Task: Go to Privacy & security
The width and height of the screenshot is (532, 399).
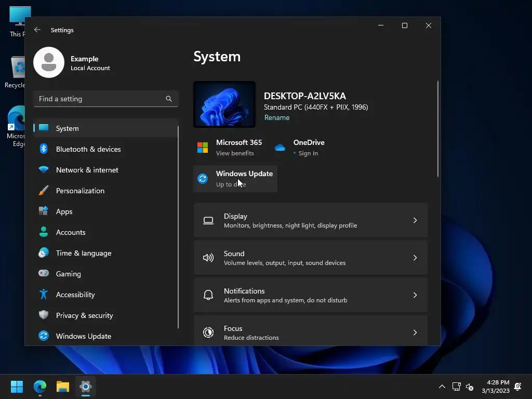Action: click(x=105, y=315)
